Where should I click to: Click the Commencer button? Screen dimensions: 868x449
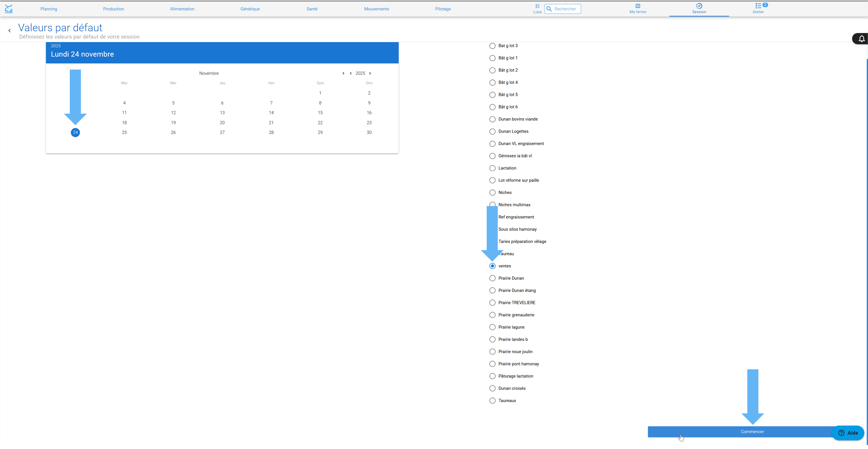[x=752, y=432]
